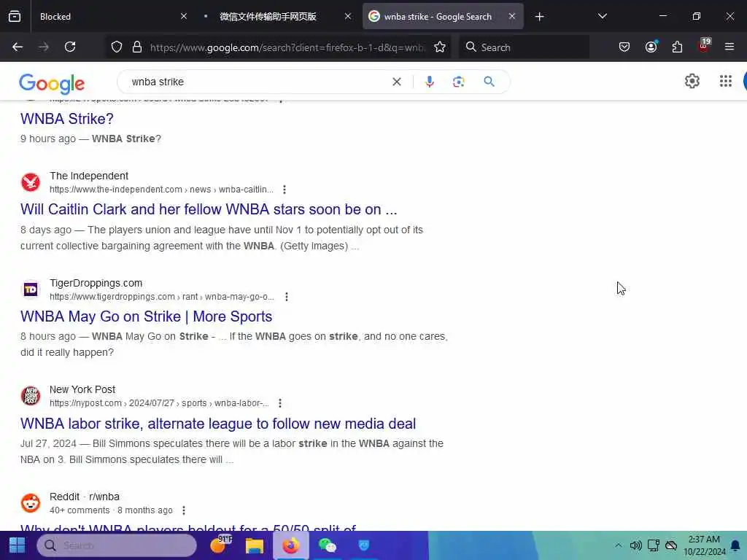
Task: Open a new browser tab
Action: [x=539, y=17]
